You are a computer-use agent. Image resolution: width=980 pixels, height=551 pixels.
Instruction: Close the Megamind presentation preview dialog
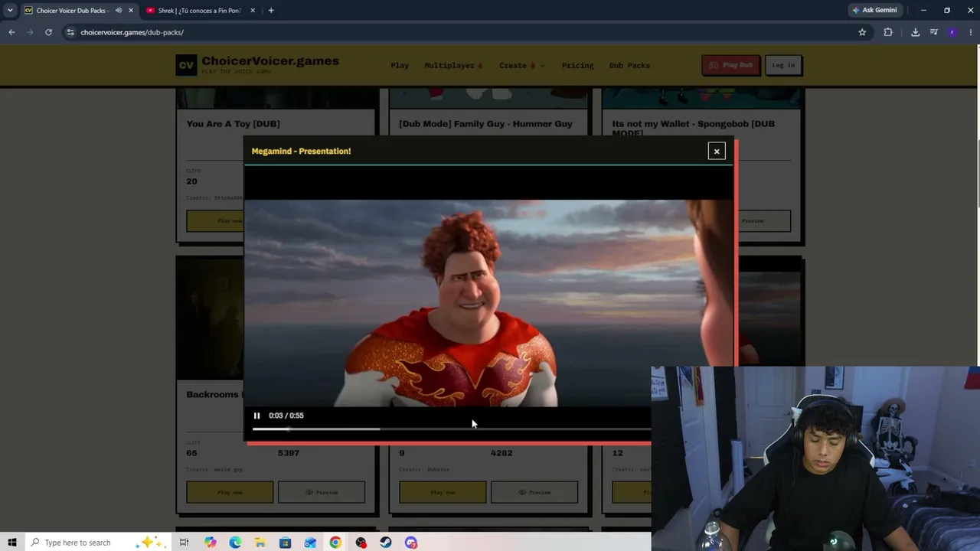pos(717,151)
